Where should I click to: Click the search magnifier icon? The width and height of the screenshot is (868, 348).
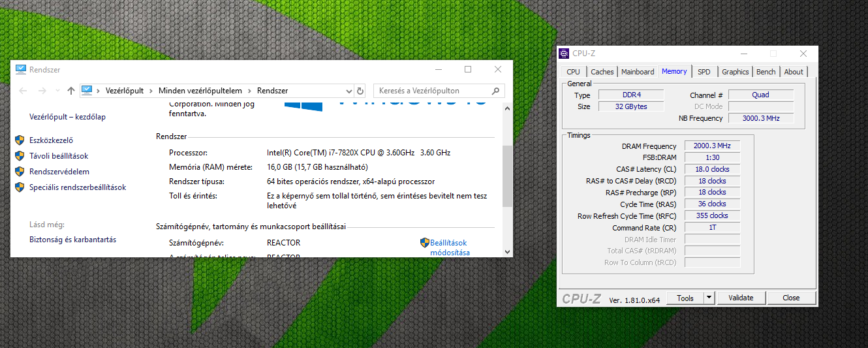pyautogui.click(x=497, y=91)
